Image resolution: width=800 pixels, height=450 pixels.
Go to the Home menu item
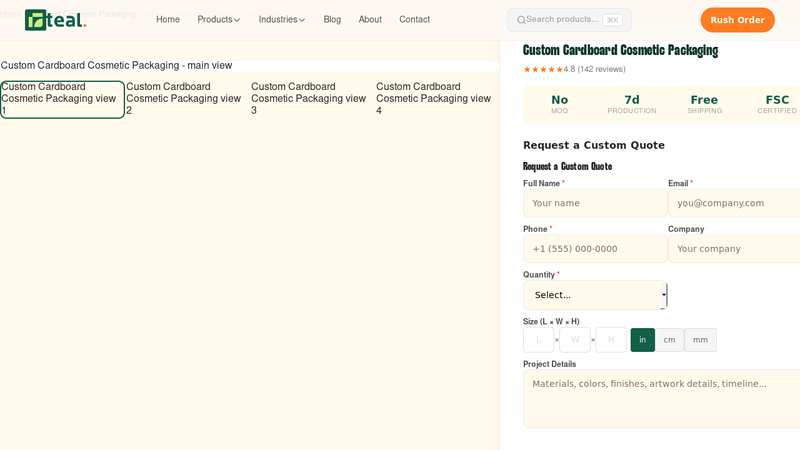[168, 20]
